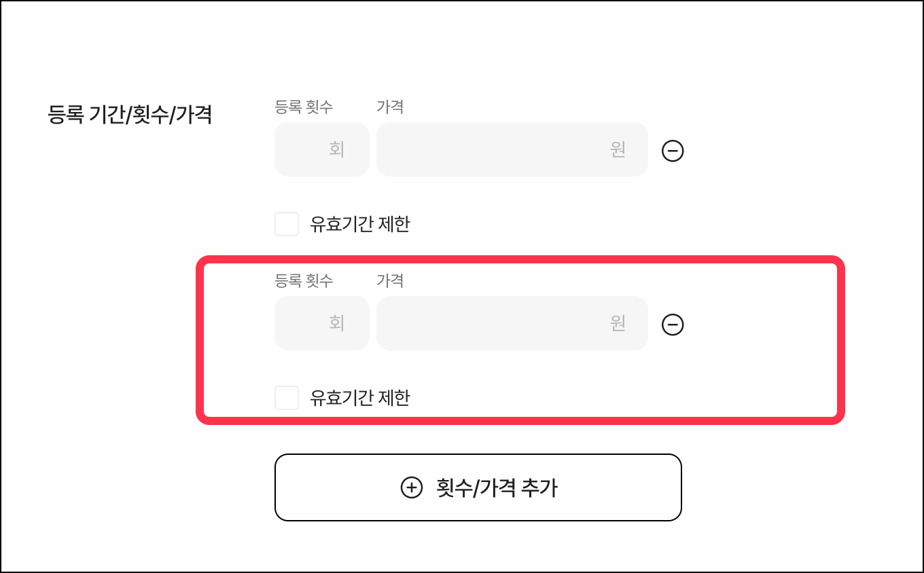Click the 원 unit in the first price field
Viewport: 924px width, 573px height.
pyautogui.click(x=618, y=149)
